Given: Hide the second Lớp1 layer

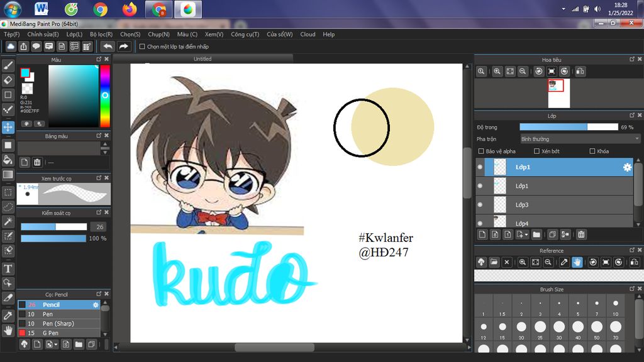Looking at the screenshot, I should (x=480, y=186).
